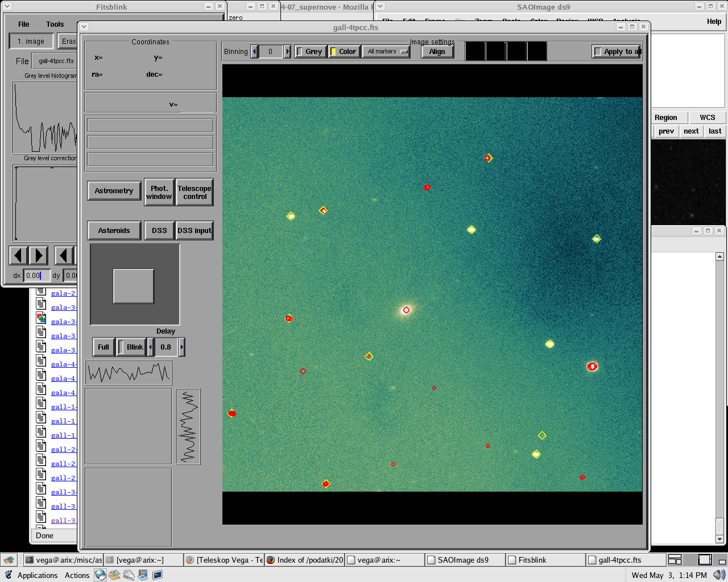Click the Astrometry button

click(x=114, y=191)
